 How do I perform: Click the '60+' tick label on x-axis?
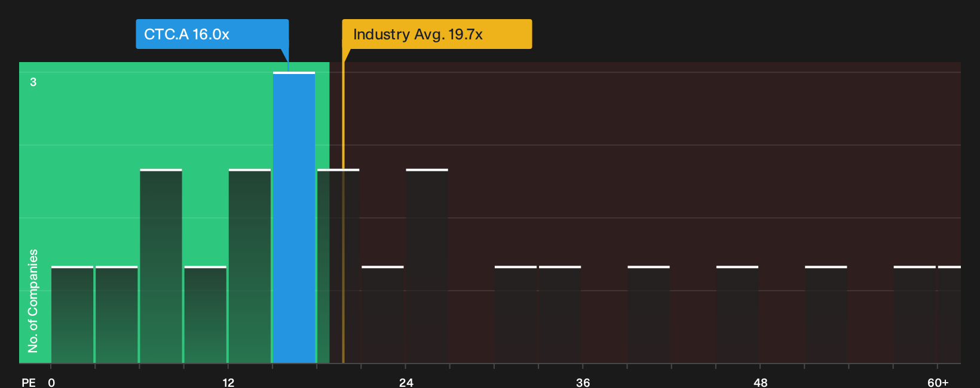[x=938, y=382]
